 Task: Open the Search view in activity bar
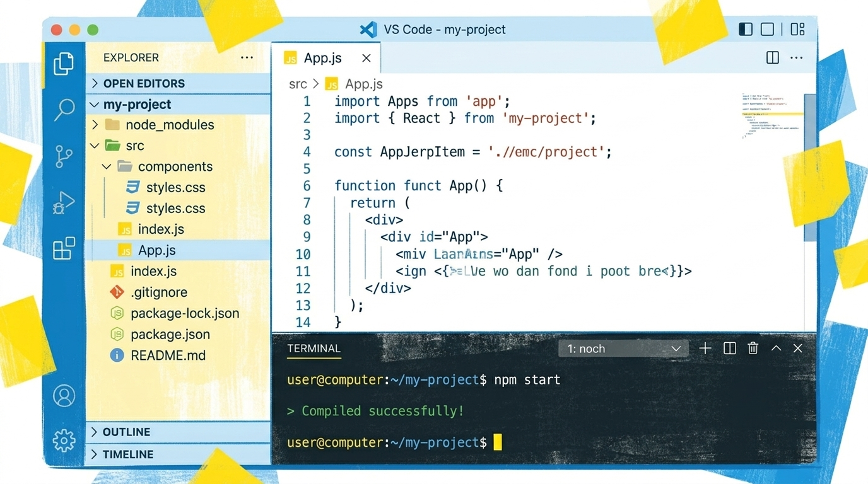click(64, 110)
